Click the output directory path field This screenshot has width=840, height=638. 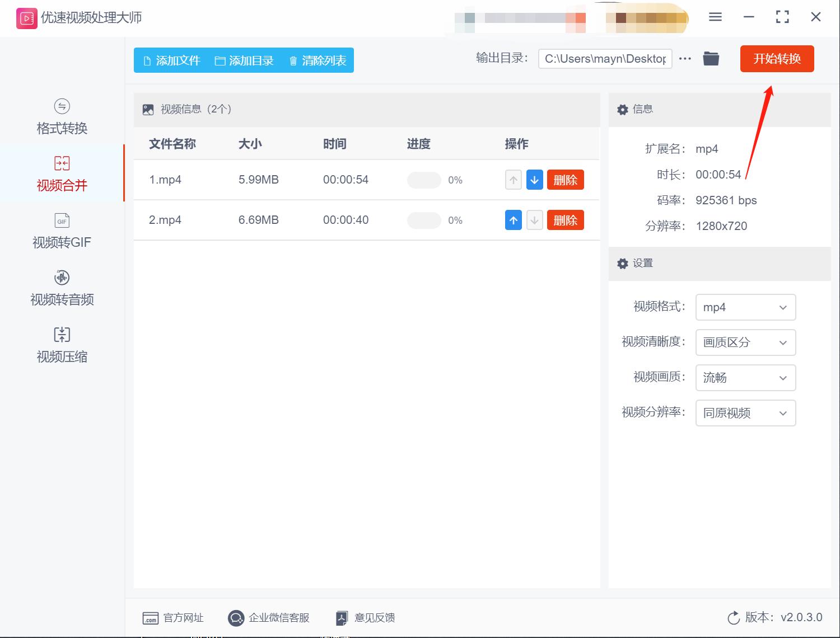point(604,58)
